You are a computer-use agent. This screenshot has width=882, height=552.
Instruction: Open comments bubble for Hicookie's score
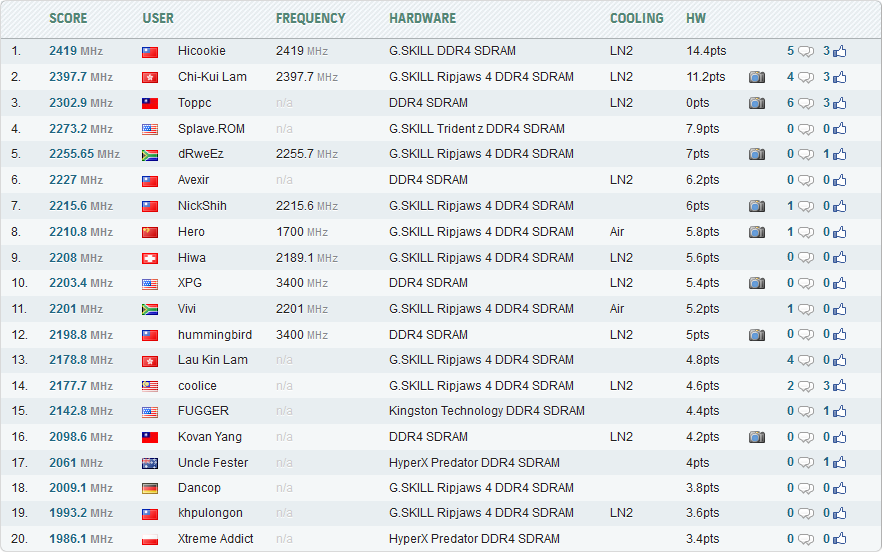pos(805,51)
